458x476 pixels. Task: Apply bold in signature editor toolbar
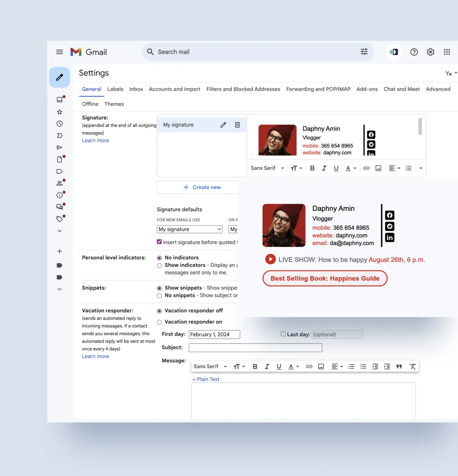click(312, 168)
